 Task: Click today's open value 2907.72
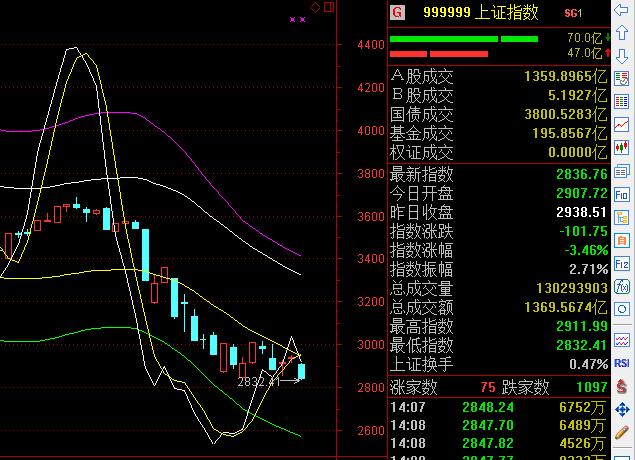pyautogui.click(x=582, y=194)
